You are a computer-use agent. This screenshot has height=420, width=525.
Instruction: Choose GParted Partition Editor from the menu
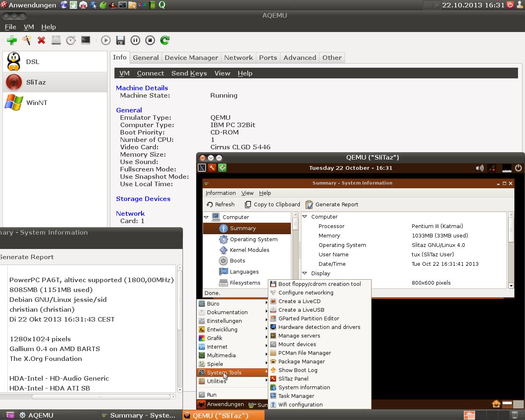[x=308, y=318]
